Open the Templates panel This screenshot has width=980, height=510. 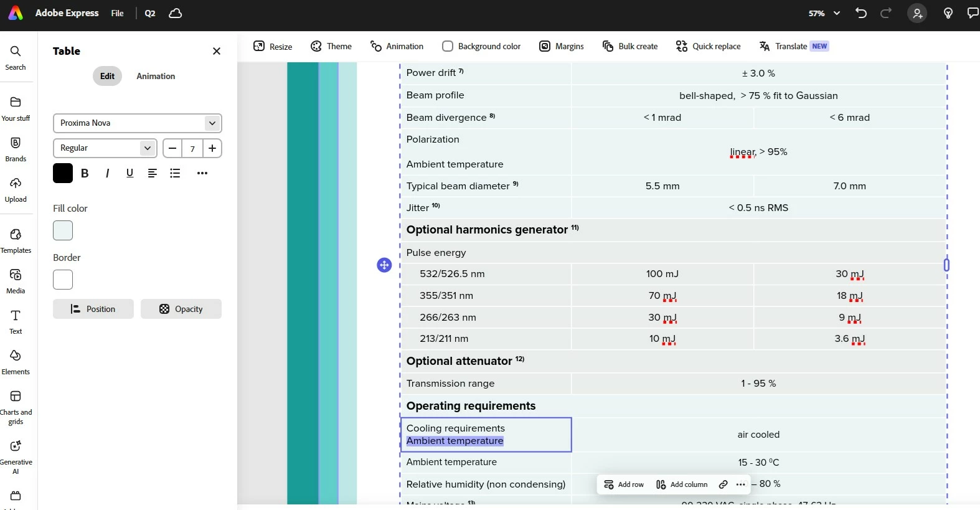pyautogui.click(x=16, y=241)
